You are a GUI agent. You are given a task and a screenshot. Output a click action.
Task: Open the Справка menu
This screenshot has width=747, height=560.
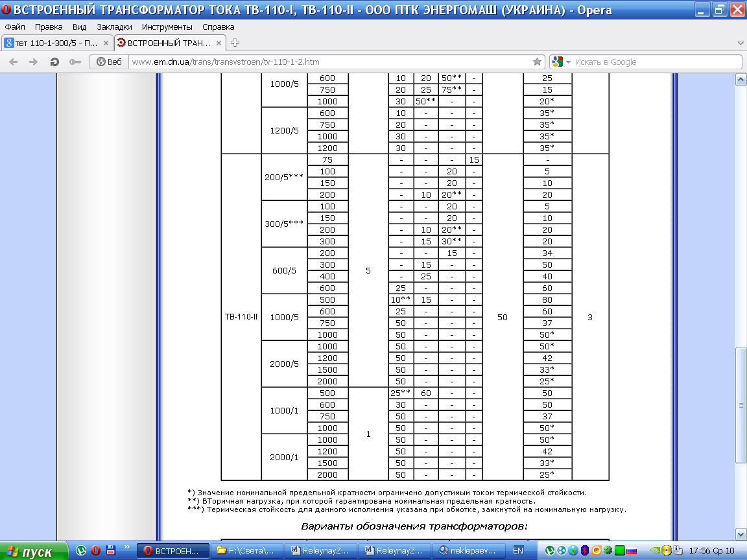point(218,27)
